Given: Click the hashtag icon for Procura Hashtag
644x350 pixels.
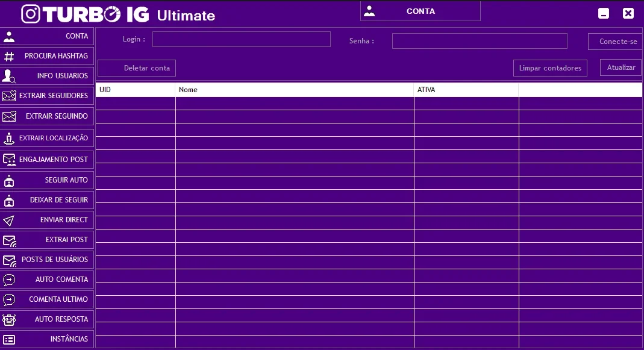Looking at the screenshot, I should (x=9, y=56).
